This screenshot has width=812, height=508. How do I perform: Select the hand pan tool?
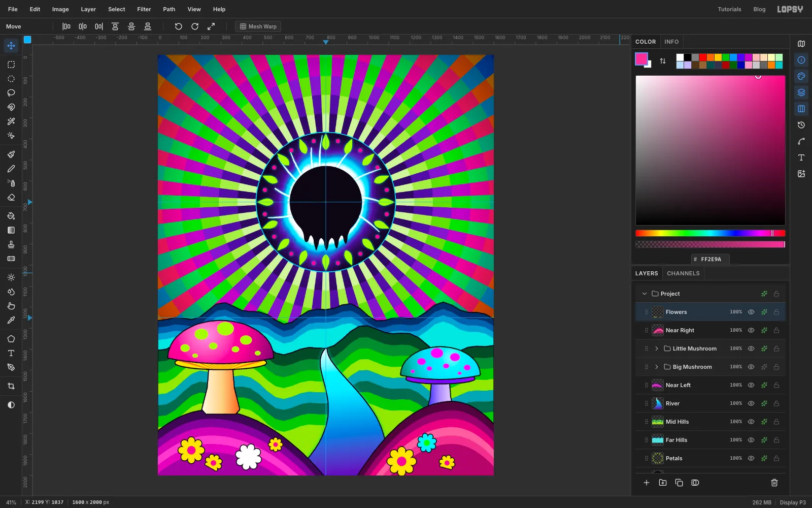pyautogui.click(x=11, y=306)
